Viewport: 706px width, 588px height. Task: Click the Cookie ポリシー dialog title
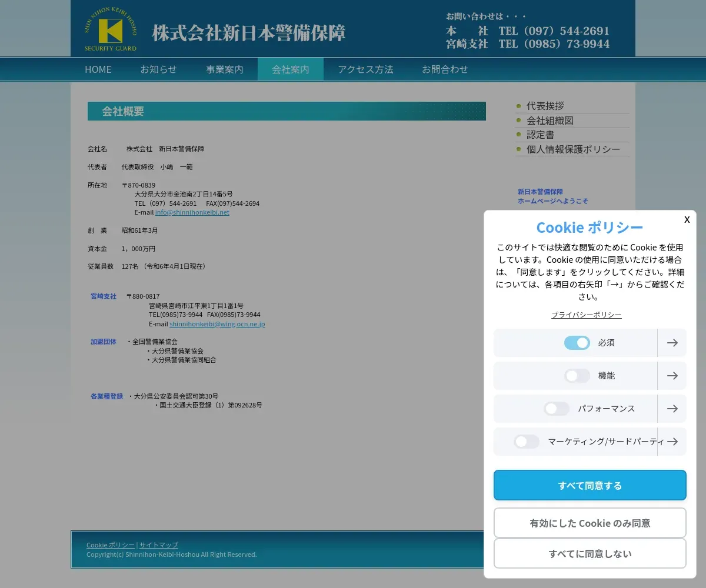pos(590,228)
